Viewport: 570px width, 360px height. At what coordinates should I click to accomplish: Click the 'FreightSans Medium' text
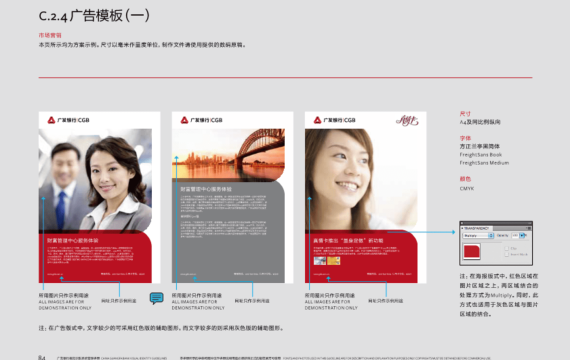[484, 163]
